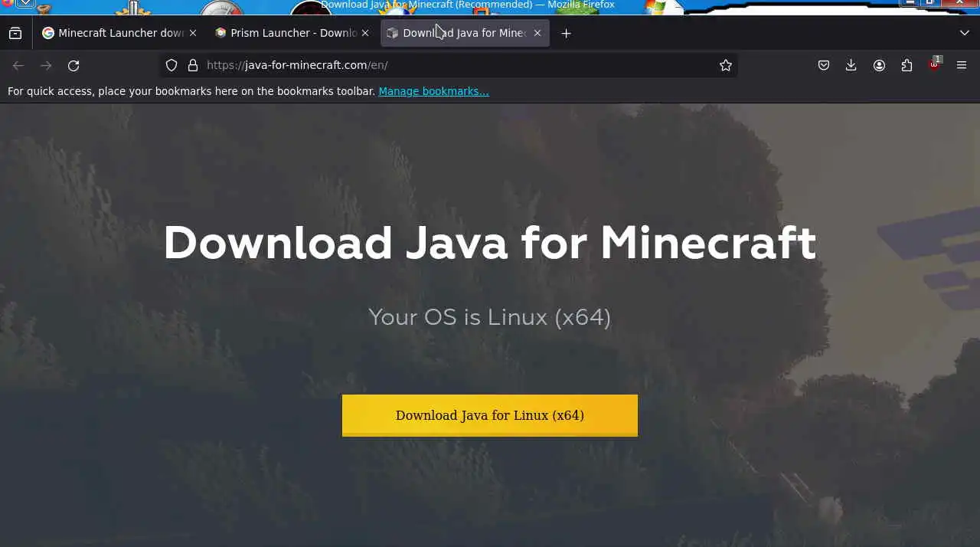Close the Download Java for Minecraft tab
This screenshot has height=547, width=980.
pos(537,33)
